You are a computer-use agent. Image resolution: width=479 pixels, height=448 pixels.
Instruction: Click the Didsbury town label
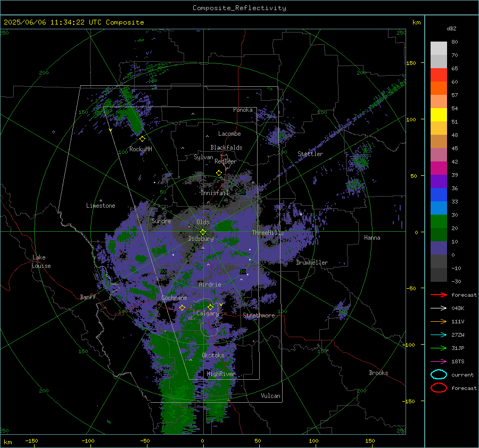(x=201, y=239)
